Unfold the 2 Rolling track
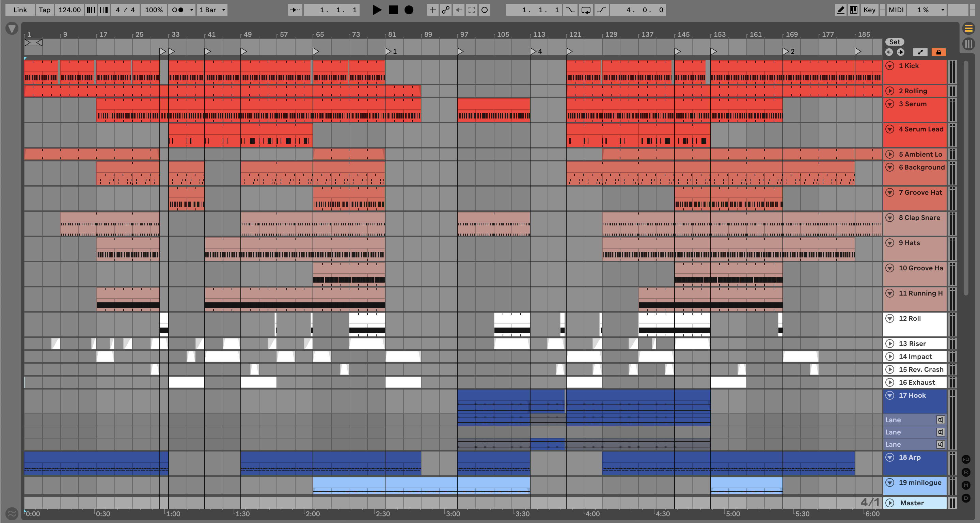980x523 pixels. [x=889, y=91]
